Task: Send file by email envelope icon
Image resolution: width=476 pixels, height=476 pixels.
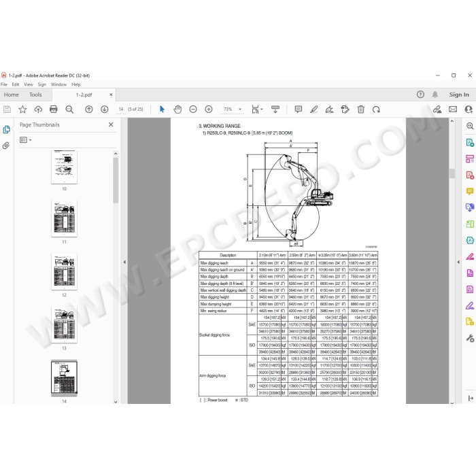Action: click(453, 109)
